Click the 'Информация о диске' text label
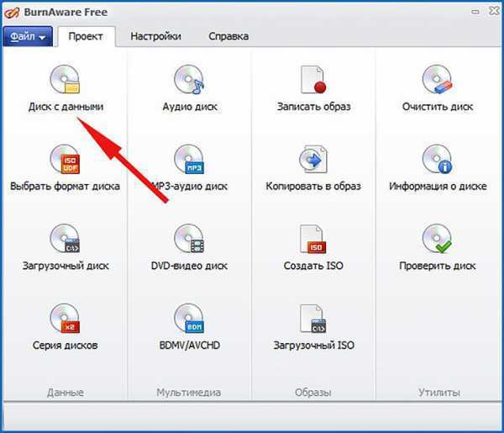Screen dimensions: 504x433 click(438, 186)
